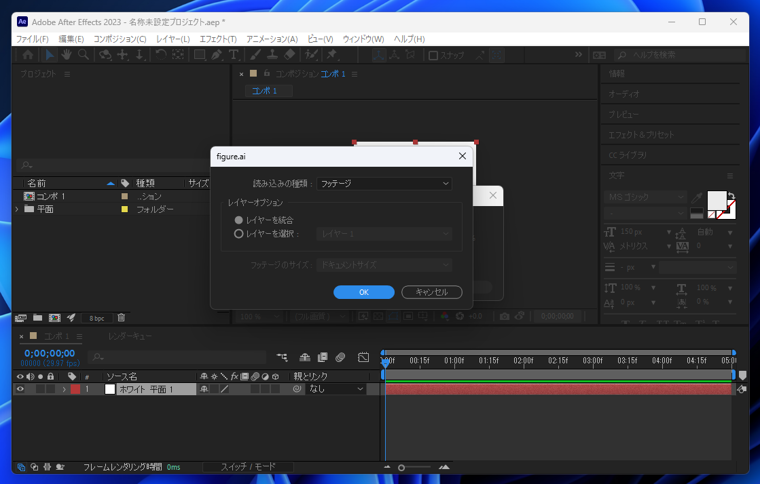The height and width of the screenshot is (484, 760).
Task: Open the エフェクト＆プリセット panel
Action: coord(641,135)
